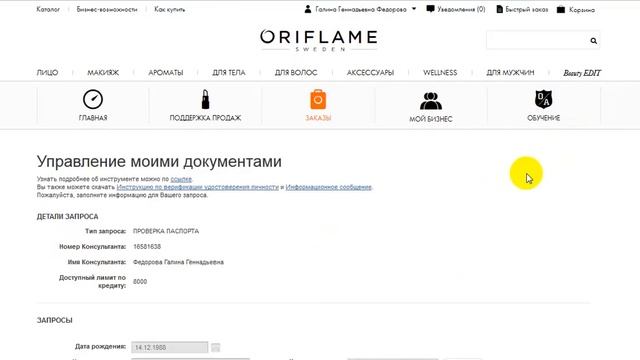640x360 pixels.
Task: Go to the WELLNESS category
Action: click(x=440, y=73)
